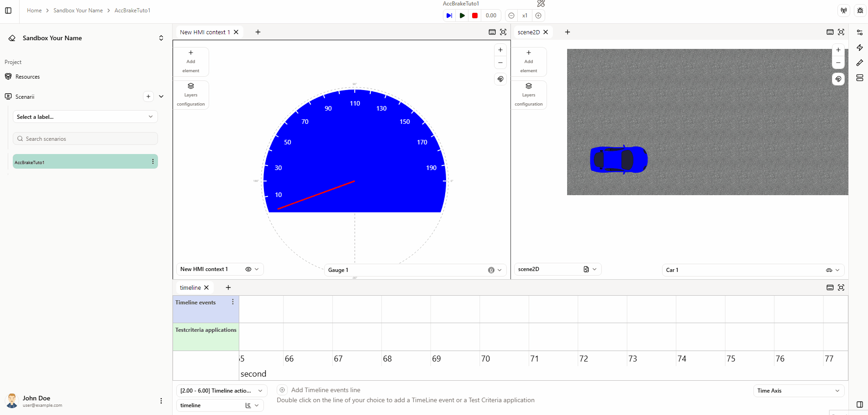The height and width of the screenshot is (415, 868).
Task: Toggle visibility eye on New HMI context 1
Action: point(248,269)
